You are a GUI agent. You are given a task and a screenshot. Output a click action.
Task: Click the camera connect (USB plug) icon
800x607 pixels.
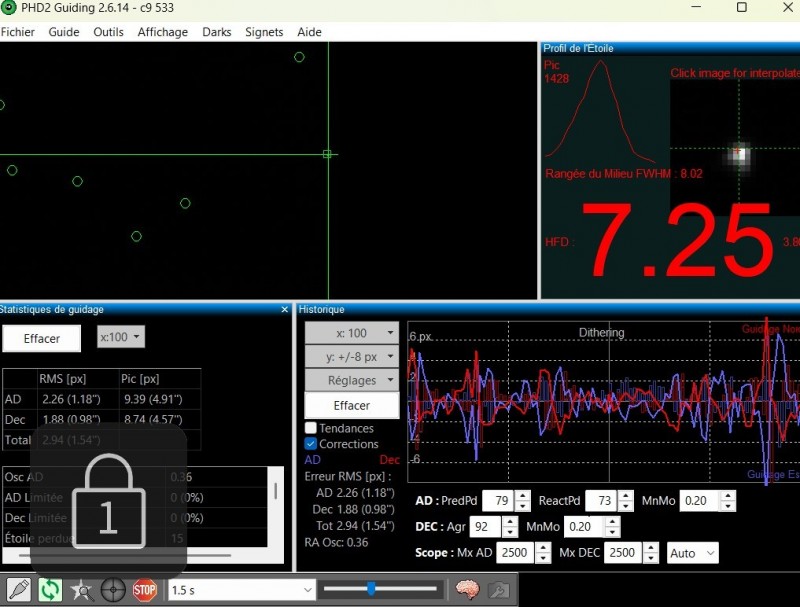tap(19, 590)
